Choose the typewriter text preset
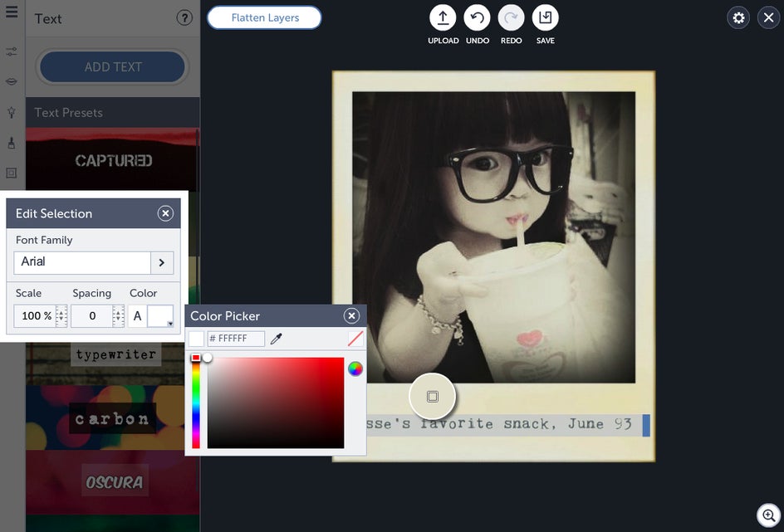The width and height of the screenshot is (784, 532). [115, 354]
